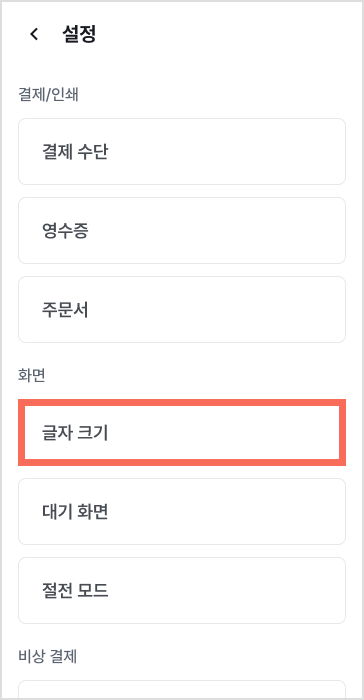Select the 대기 화면 option
364x700 pixels.
coord(182,512)
